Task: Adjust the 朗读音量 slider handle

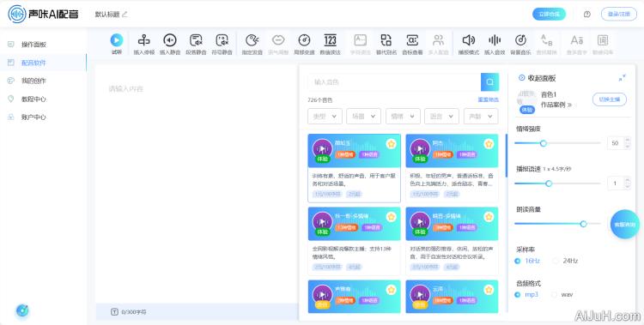Action: tap(583, 224)
